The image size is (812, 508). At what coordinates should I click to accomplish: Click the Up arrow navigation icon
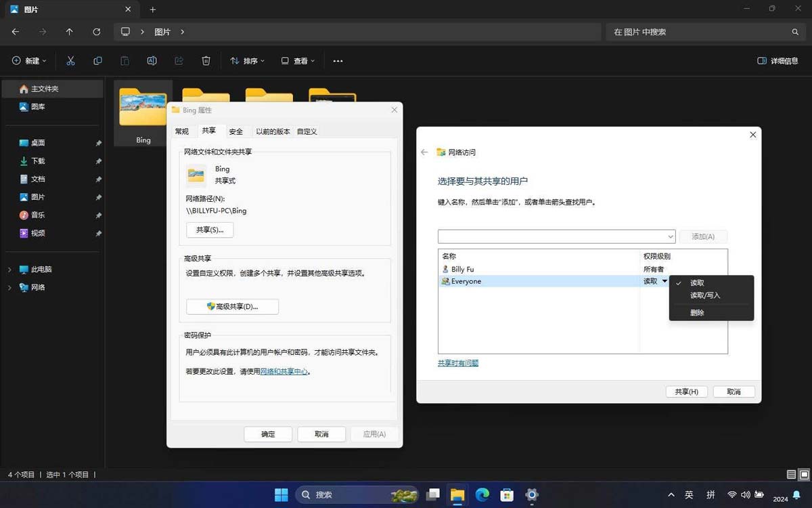[70, 32]
